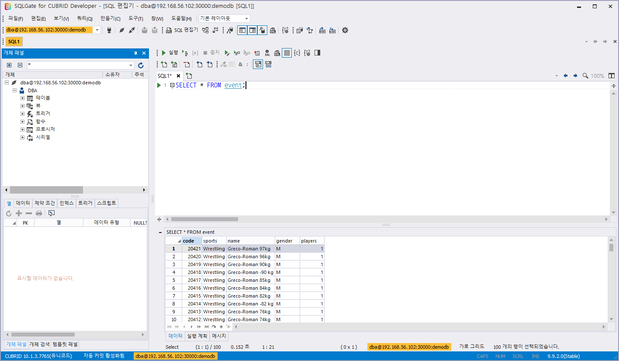Click the 시리얼 (serial) node icon

(30, 137)
